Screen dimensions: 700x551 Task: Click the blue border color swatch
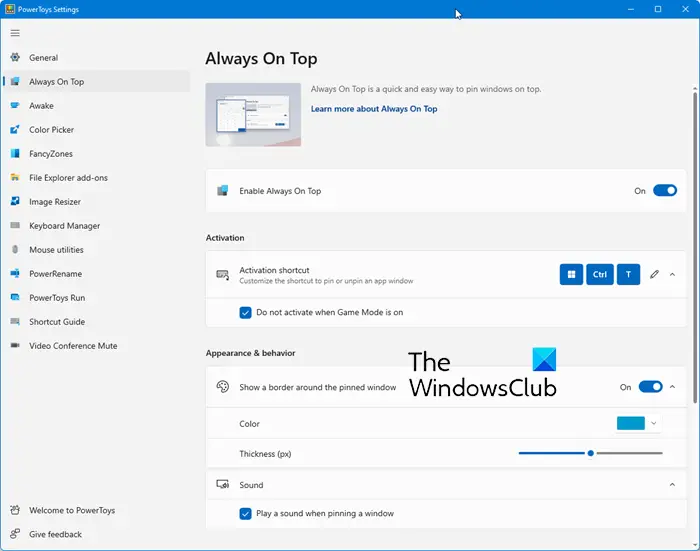tap(630, 423)
